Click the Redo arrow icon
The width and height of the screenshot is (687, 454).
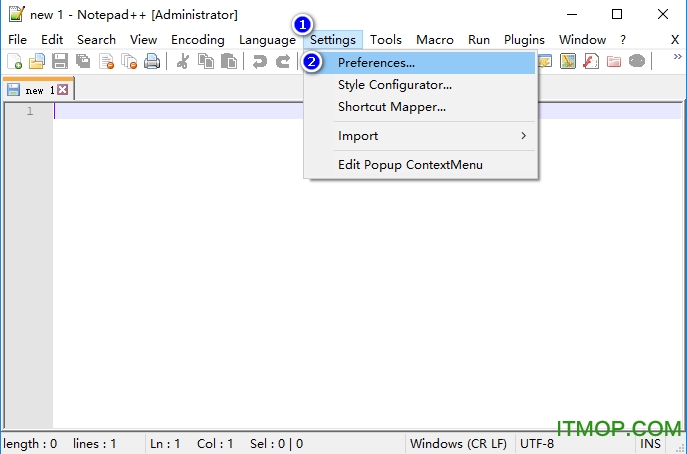coord(283,61)
